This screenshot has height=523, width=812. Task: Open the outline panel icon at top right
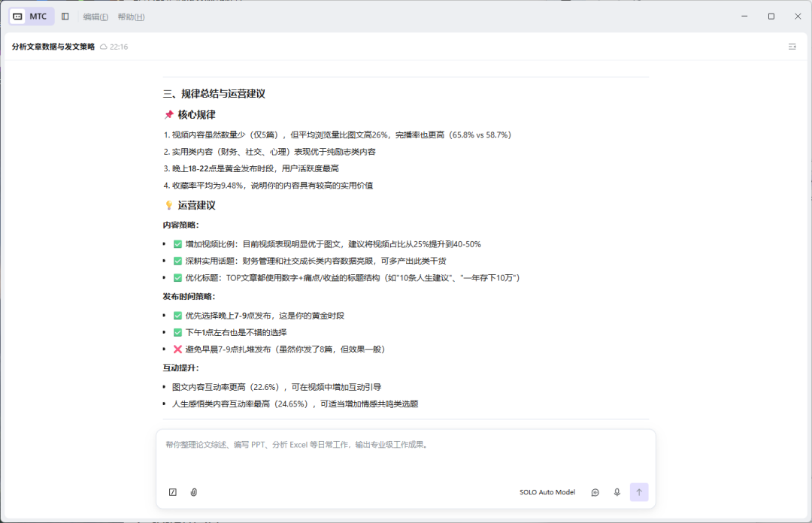tap(792, 47)
